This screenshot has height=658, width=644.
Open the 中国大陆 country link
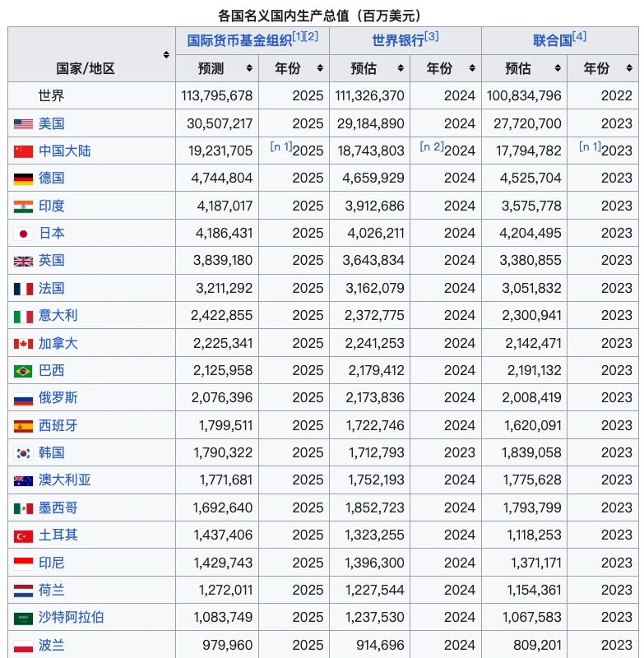point(65,151)
